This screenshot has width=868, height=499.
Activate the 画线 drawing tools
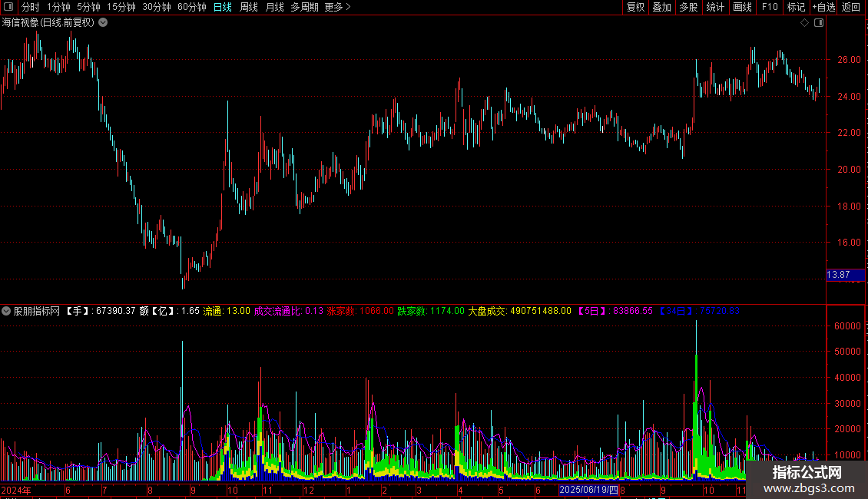[742, 7]
